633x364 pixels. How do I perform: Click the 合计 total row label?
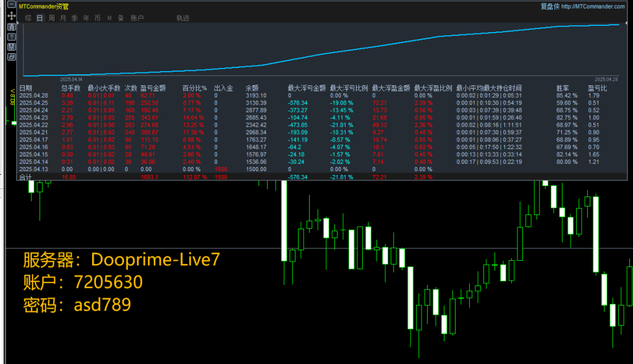[25, 177]
